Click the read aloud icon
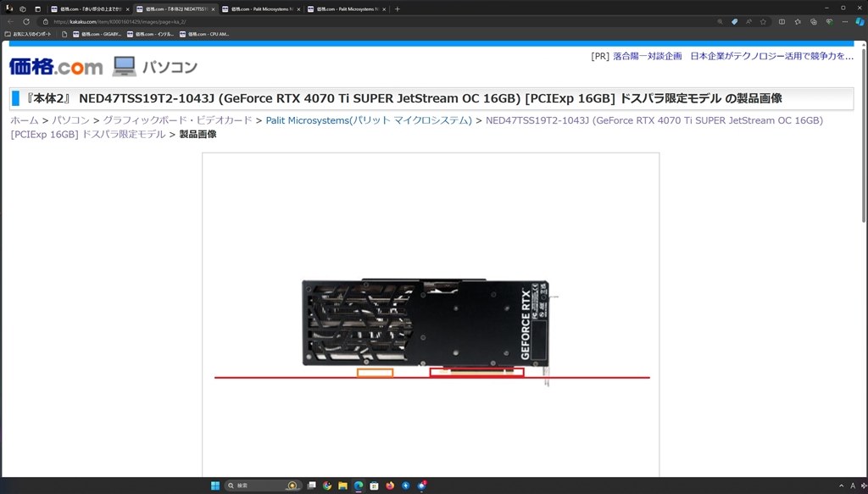868x494 pixels. 748,21
